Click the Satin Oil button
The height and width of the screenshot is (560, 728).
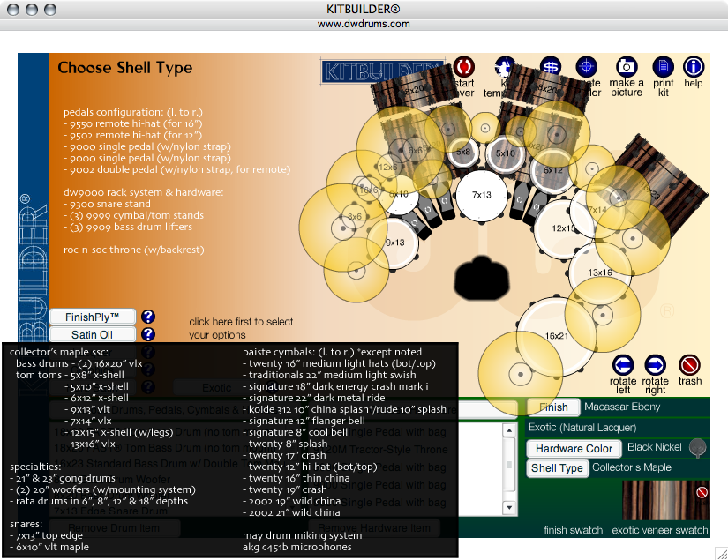[x=93, y=334]
